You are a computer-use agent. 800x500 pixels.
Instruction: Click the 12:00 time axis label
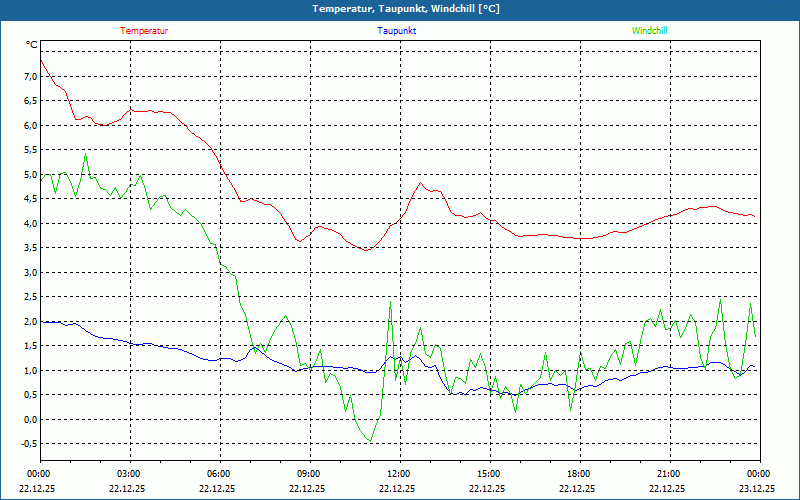click(397, 474)
